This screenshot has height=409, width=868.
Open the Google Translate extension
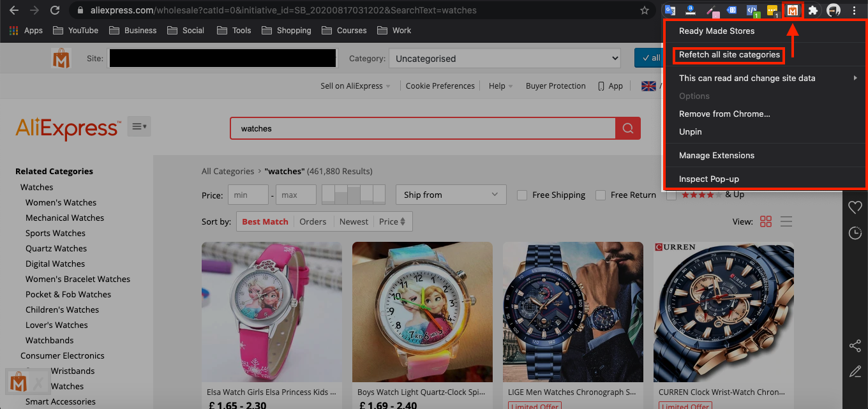[x=670, y=11]
